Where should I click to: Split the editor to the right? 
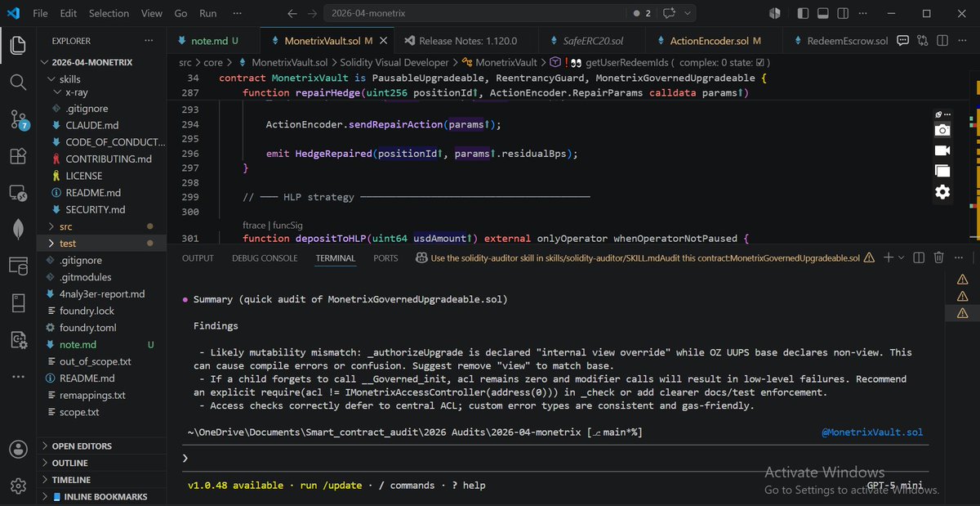pyautogui.click(x=942, y=41)
